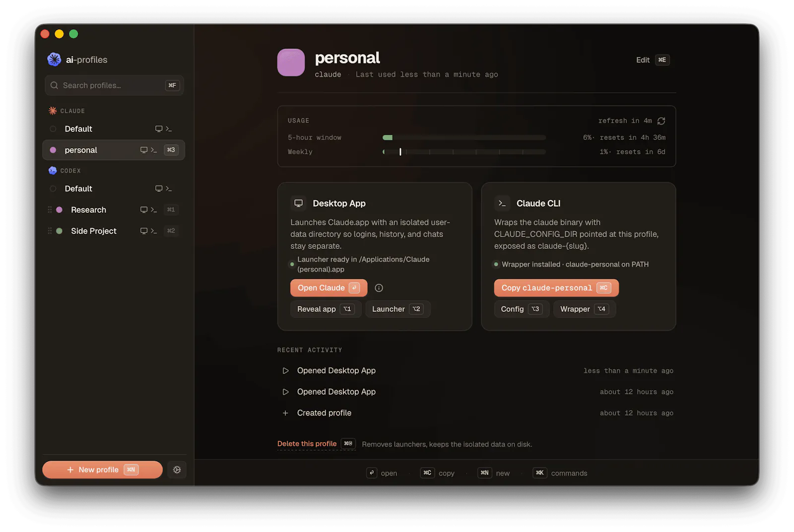794x532 pixels.
Task: Click play icon of first Opened Desktop App
Action: (285, 370)
